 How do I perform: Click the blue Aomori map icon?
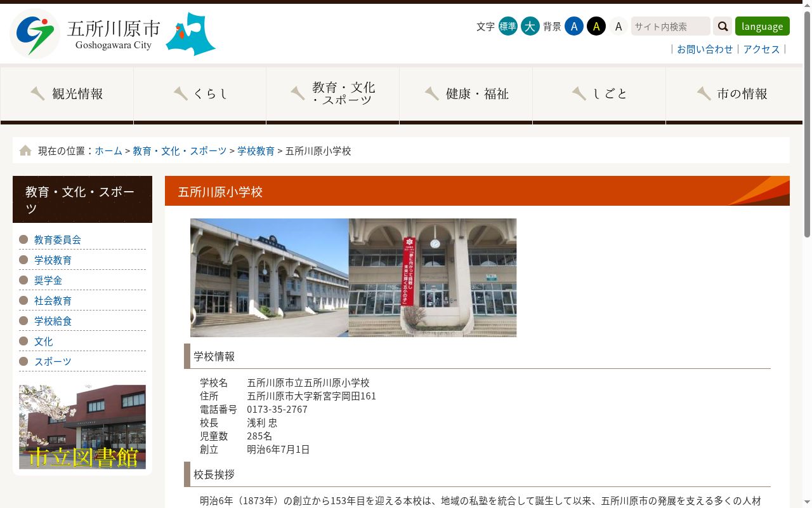tap(191, 34)
